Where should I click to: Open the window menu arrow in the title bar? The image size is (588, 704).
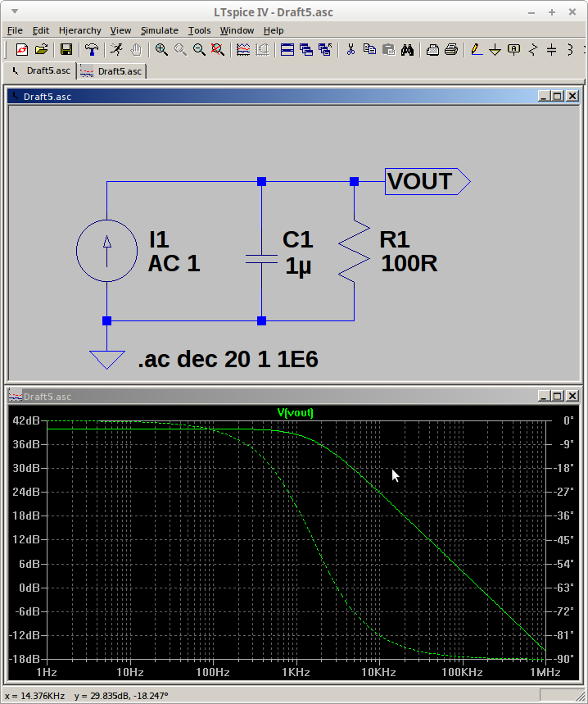pyautogui.click(x=15, y=11)
